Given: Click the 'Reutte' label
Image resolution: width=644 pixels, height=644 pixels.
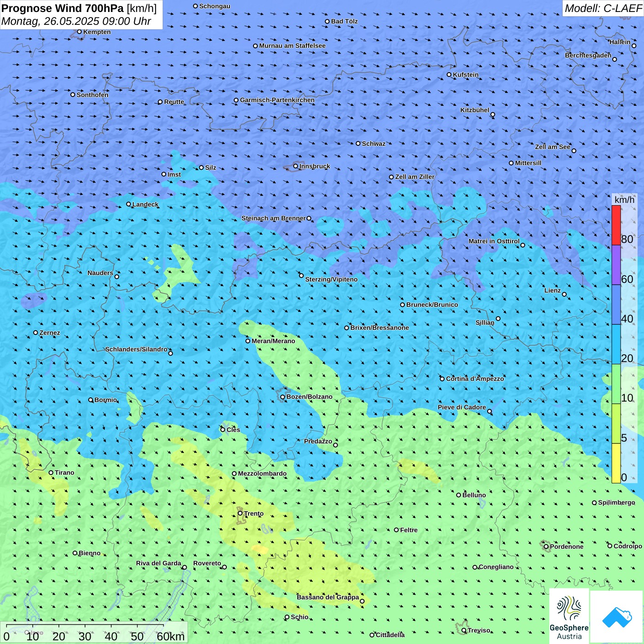Looking at the screenshot, I should (174, 102).
